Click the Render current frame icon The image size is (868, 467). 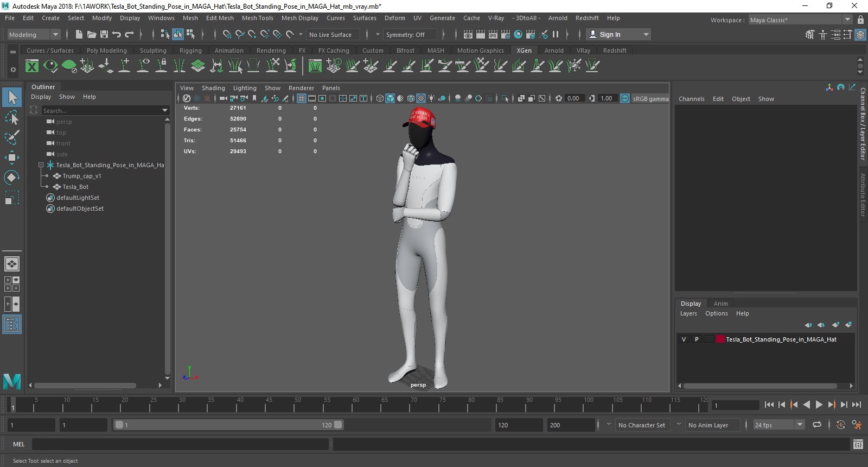coord(481,34)
